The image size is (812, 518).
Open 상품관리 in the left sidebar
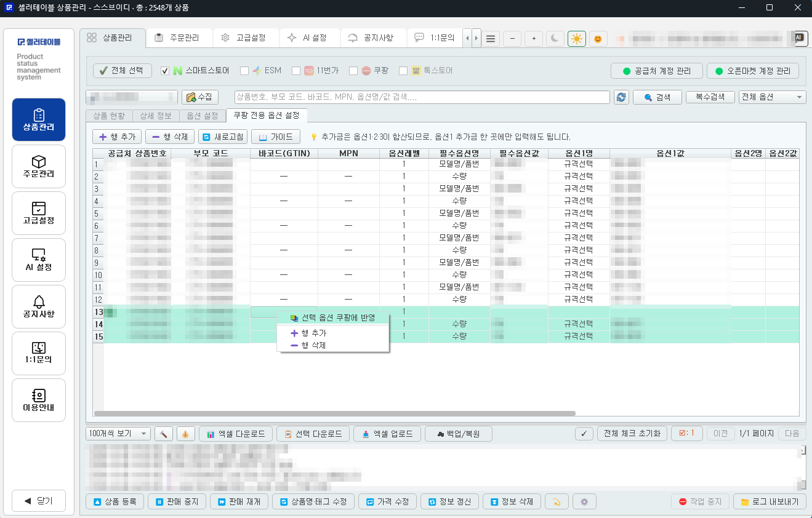[x=39, y=120]
